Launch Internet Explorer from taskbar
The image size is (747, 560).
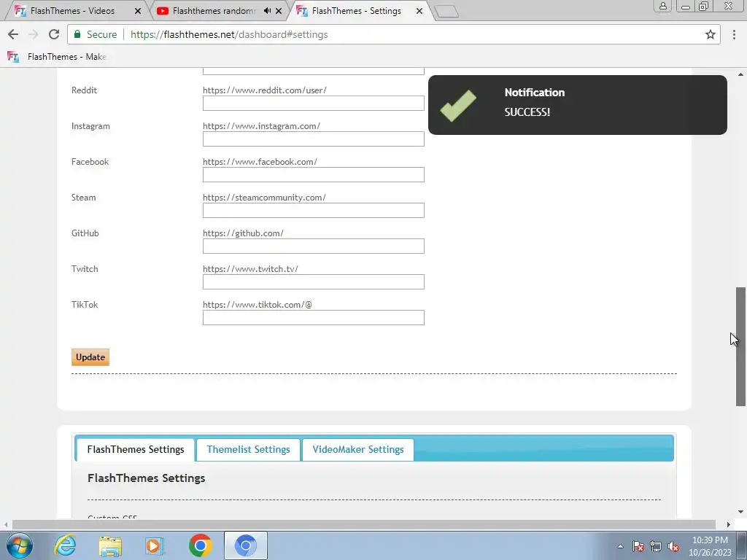coord(65,545)
